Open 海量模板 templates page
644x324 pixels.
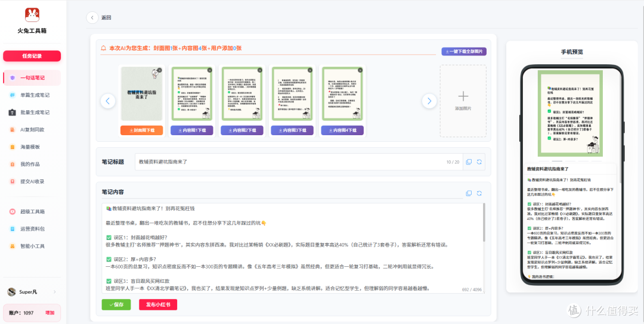32,147
